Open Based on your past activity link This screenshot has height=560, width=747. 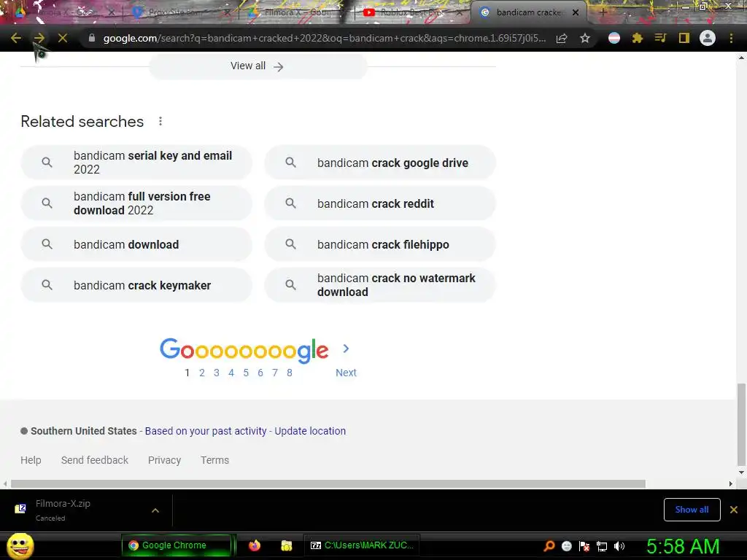coord(205,431)
